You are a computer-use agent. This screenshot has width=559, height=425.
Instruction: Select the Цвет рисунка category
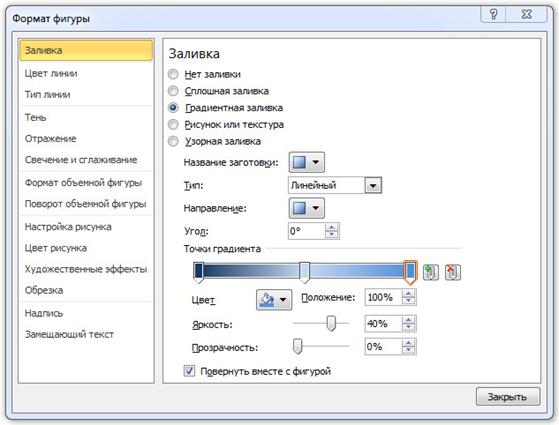[x=86, y=248]
